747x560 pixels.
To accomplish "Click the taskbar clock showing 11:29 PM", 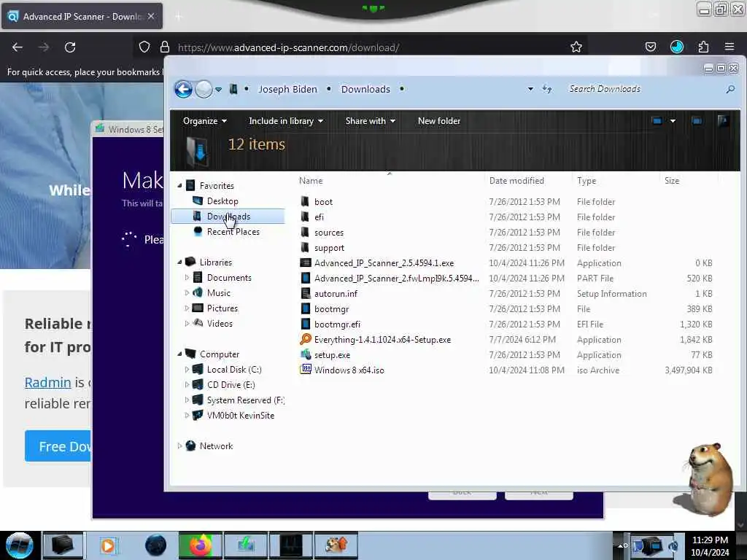I will pos(710,540).
